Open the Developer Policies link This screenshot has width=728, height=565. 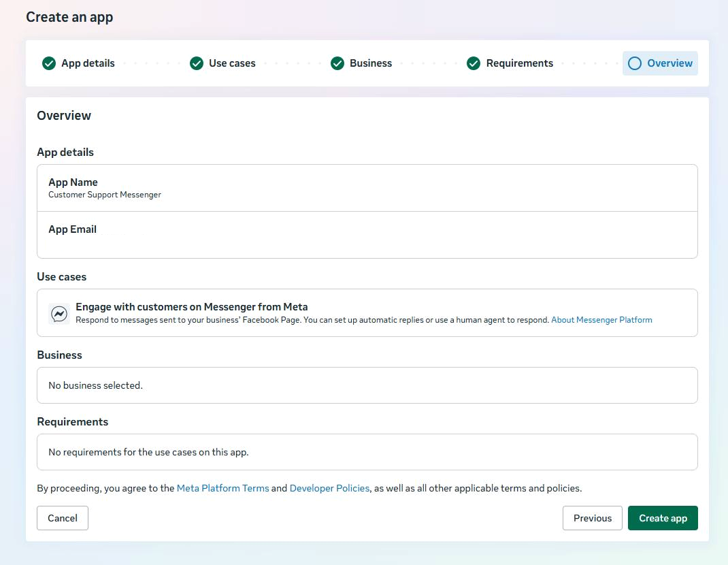(329, 488)
